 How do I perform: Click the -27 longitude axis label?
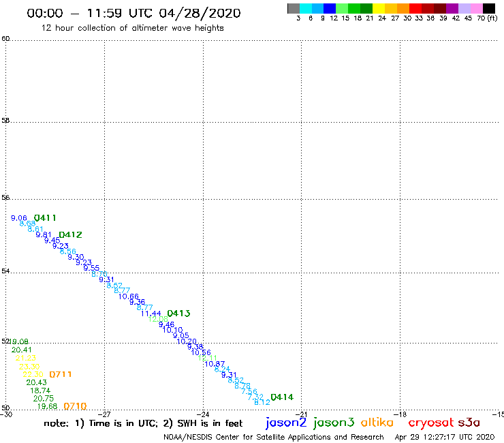[104, 414]
